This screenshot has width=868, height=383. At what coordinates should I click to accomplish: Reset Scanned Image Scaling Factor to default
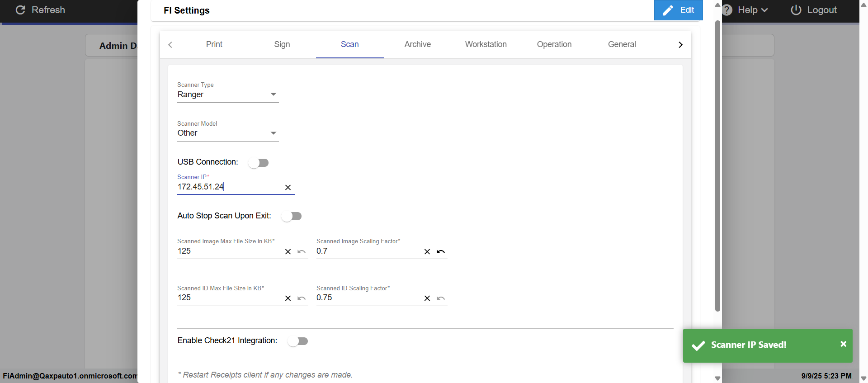(441, 252)
